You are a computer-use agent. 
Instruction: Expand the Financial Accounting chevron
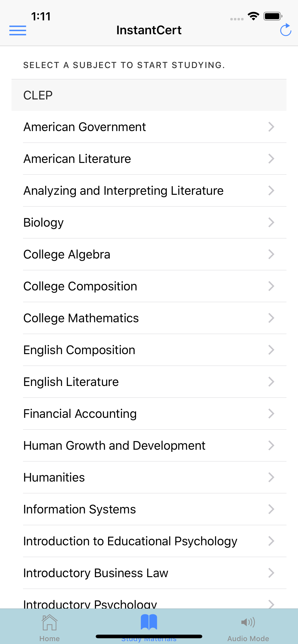271,414
